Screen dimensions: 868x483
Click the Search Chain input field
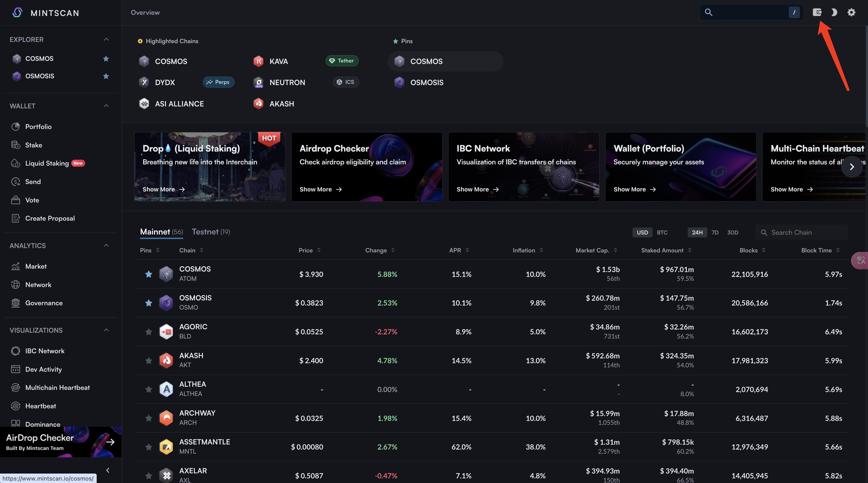[x=805, y=233]
